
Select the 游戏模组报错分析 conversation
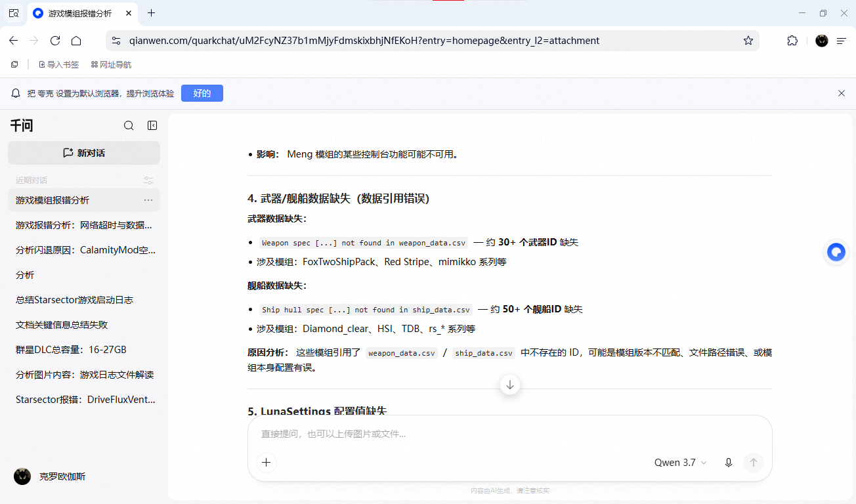coord(84,200)
